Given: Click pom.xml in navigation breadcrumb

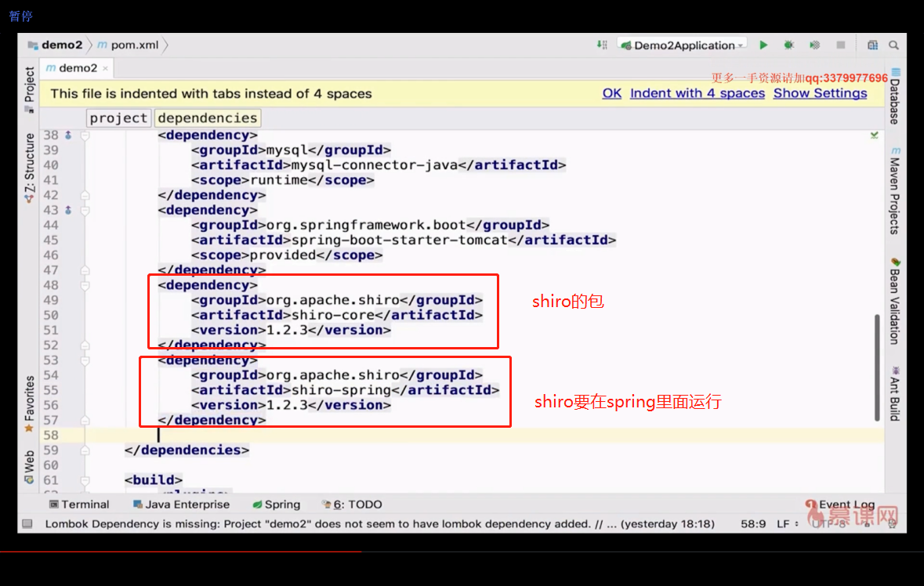Looking at the screenshot, I should pos(129,45).
